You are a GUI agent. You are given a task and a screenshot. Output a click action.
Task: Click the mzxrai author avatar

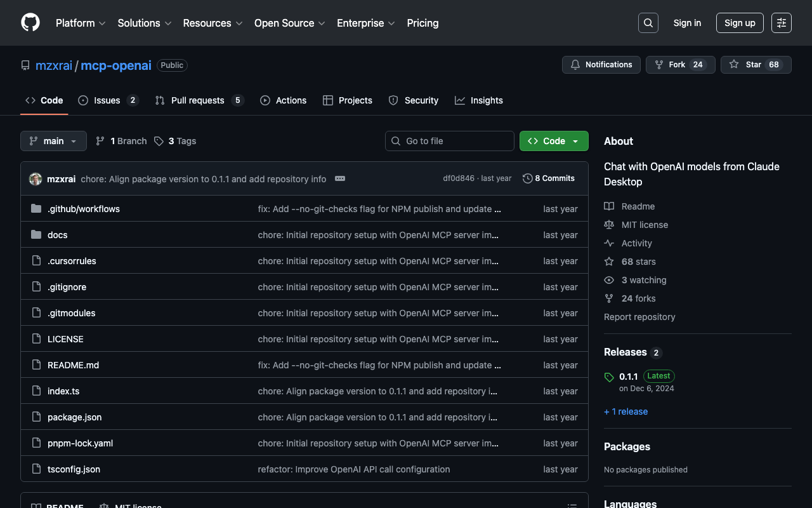coord(36,179)
